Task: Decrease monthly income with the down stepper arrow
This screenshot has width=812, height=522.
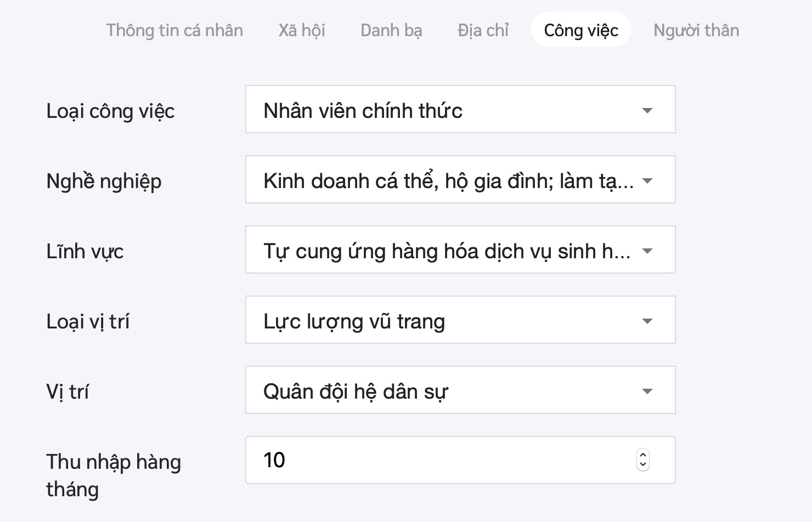Action: click(643, 465)
